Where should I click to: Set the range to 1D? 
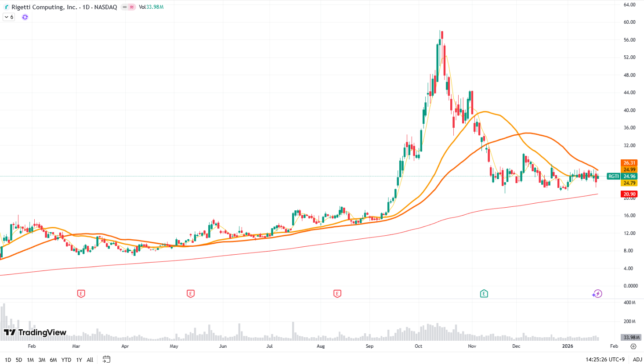click(8, 360)
